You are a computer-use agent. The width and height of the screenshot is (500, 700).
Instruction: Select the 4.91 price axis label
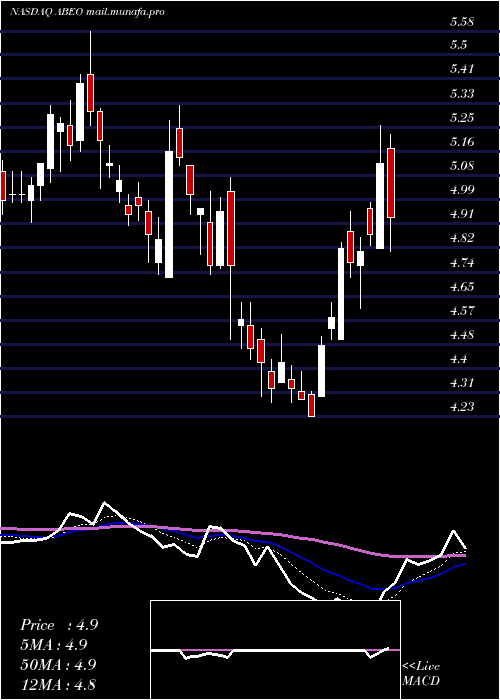tap(462, 214)
